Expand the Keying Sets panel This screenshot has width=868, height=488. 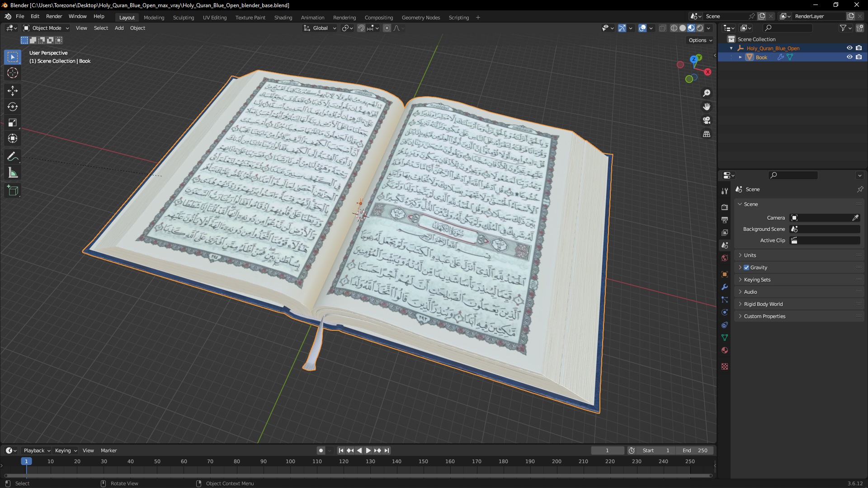point(799,280)
